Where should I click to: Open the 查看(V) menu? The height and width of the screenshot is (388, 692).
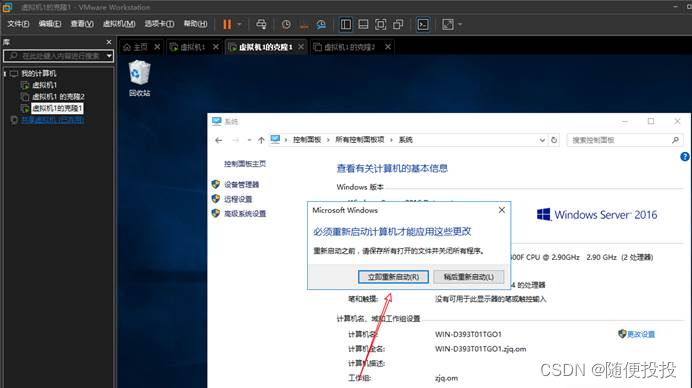pyautogui.click(x=82, y=24)
